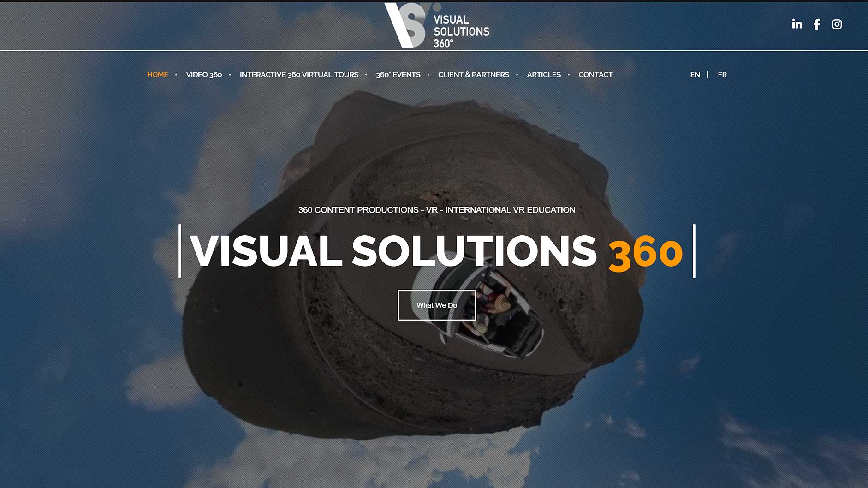
Task: Navigate to INTERACTIVE 360 VIRTUAL TOURS
Action: (x=299, y=74)
